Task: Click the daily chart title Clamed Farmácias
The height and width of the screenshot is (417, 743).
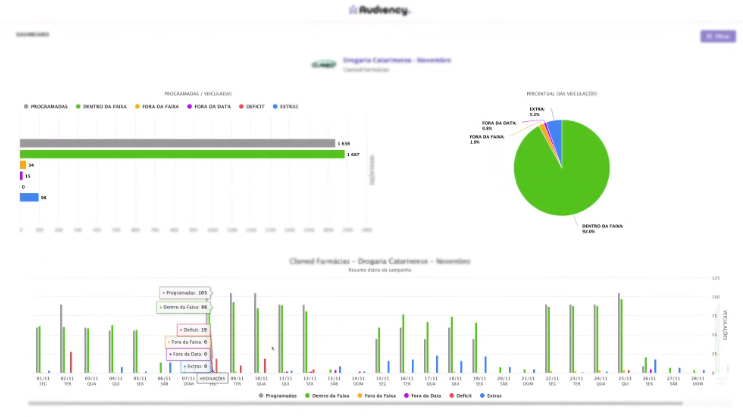Action: 380,261
